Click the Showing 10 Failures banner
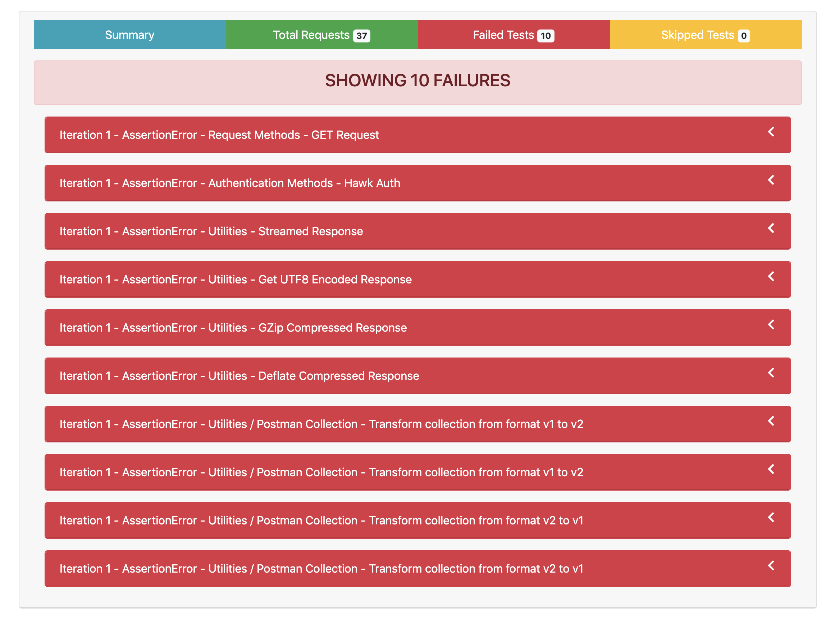 point(417,81)
